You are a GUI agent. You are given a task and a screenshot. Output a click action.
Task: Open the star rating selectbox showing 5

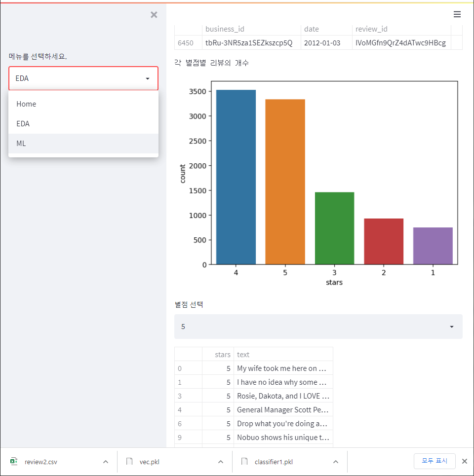(x=318, y=327)
